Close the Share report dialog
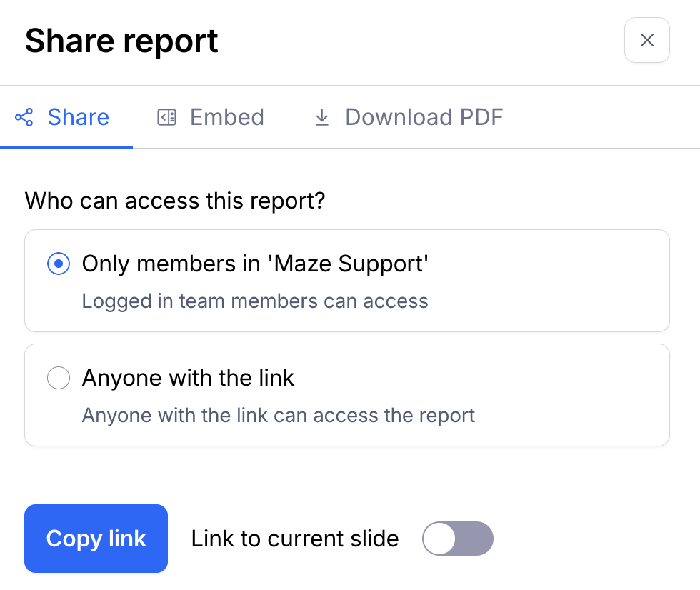Screen dimensions: 700x590 click(646, 41)
